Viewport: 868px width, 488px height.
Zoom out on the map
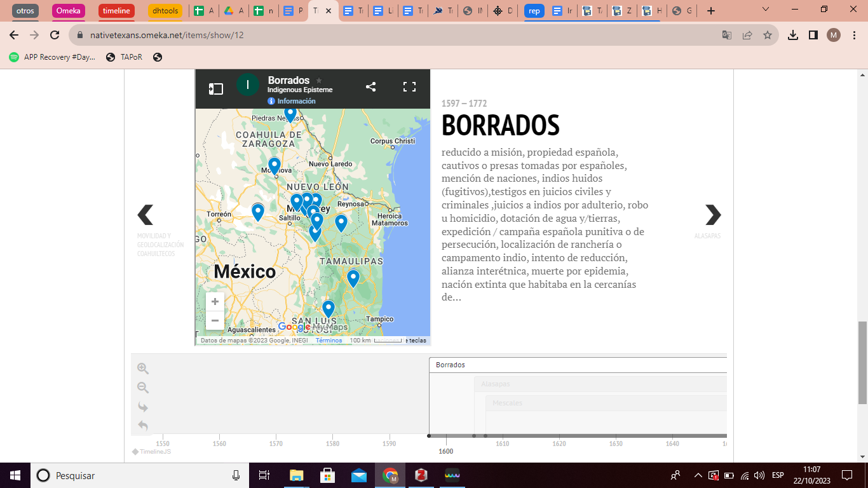215,320
